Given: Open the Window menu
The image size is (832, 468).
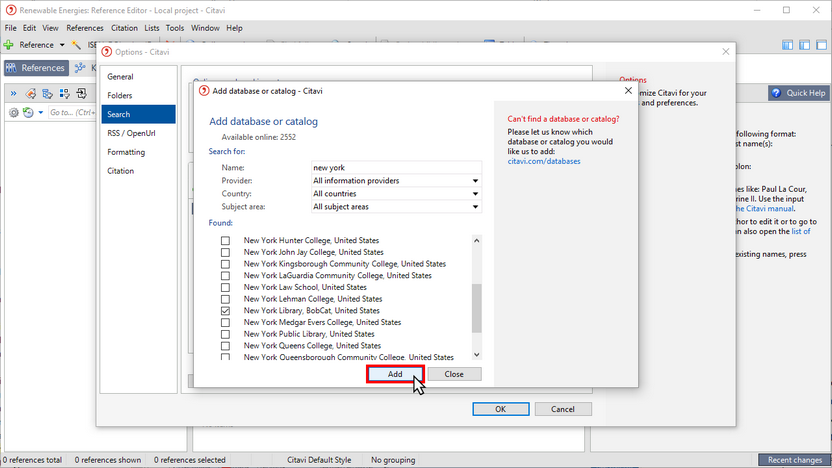Looking at the screenshot, I should (x=205, y=28).
